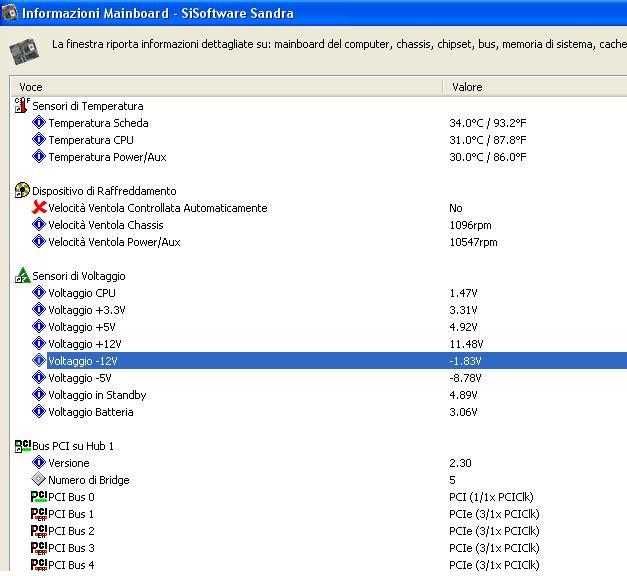Click the info icon beside Temperatura CPU
The width and height of the screenshot is (627, 576).
coord(39,139)
